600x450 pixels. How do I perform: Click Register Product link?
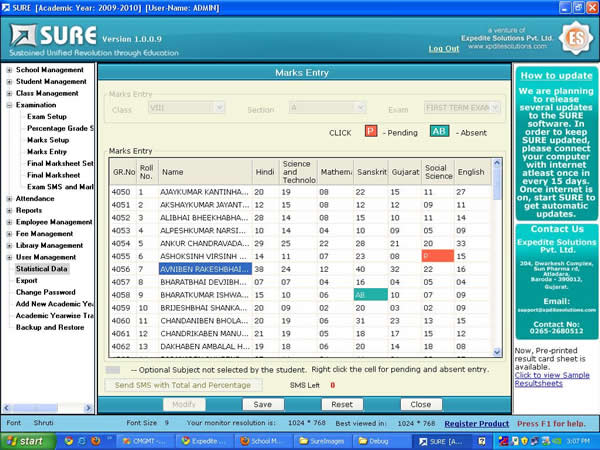click(x=476, y=424)
